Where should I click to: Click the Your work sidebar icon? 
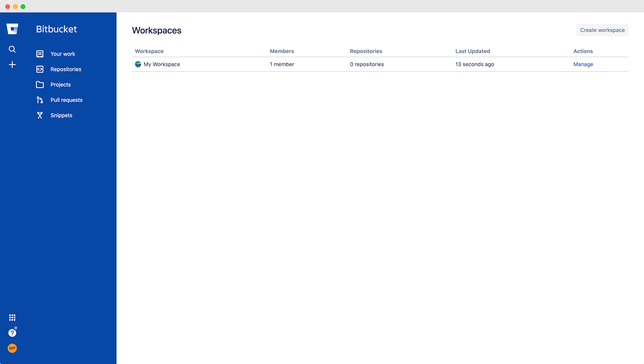tap(40, 54)
